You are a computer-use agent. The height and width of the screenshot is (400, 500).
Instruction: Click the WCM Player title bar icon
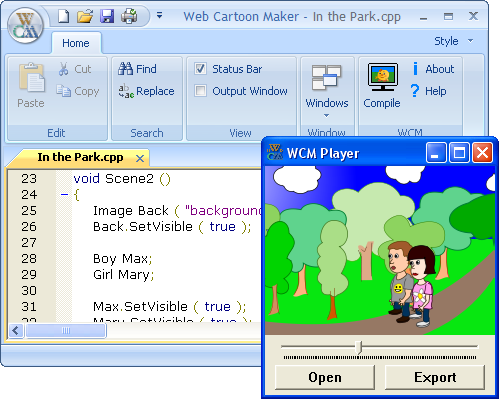pyautogui.click(x=275, y=152)
